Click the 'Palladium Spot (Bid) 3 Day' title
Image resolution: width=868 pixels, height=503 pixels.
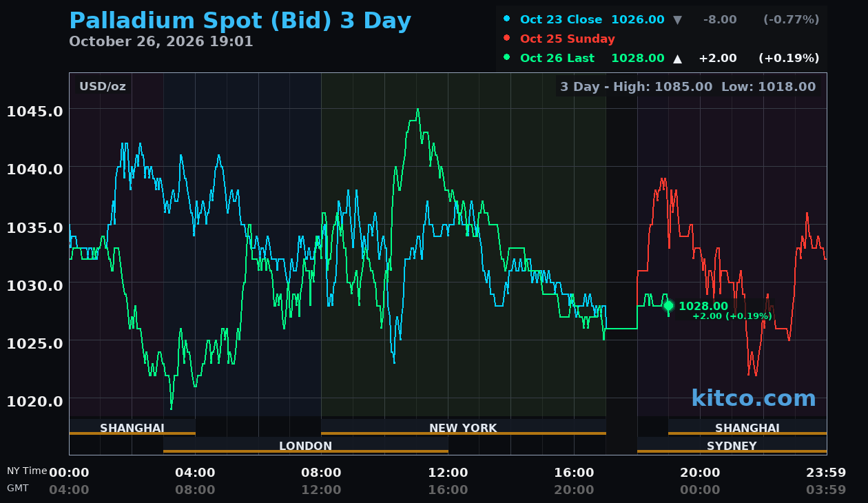[240, 21]
